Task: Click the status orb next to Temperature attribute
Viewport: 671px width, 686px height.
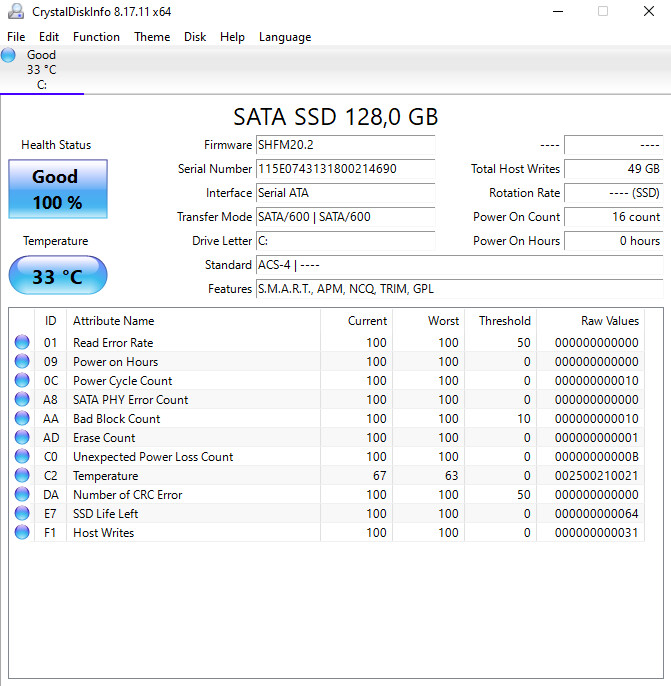Action: click(x=22, y=476)
